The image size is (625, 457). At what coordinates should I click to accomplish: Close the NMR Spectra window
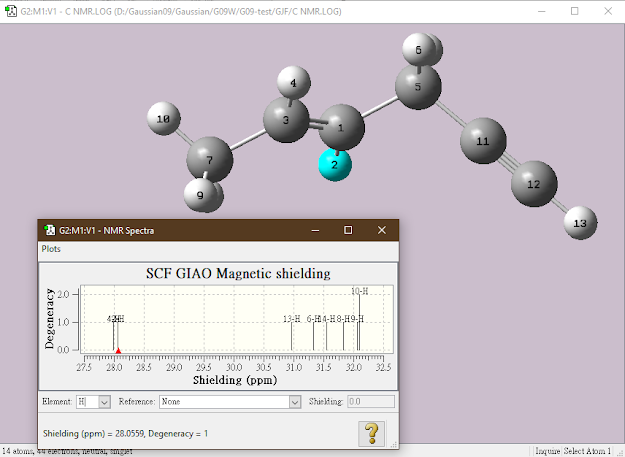(x=382, y=230)
